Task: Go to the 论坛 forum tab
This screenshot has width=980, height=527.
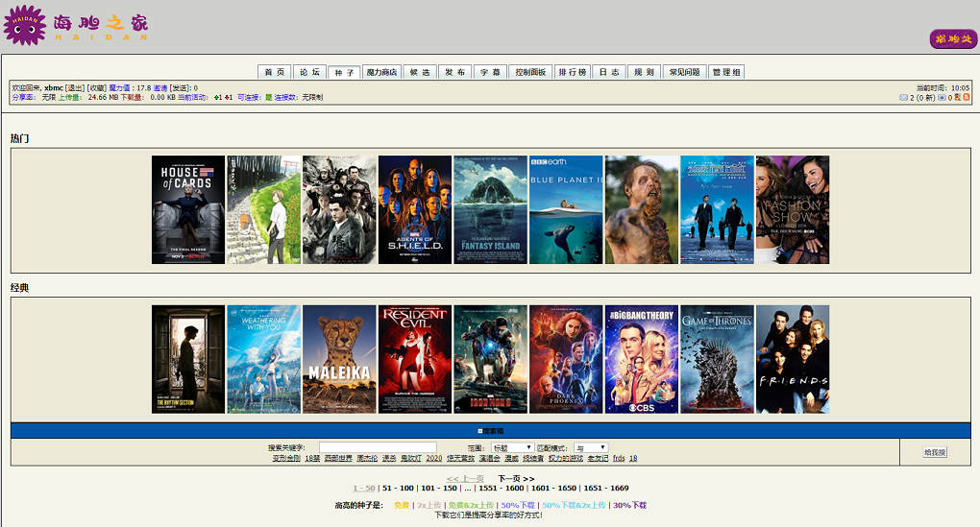Action: point(308,72)
